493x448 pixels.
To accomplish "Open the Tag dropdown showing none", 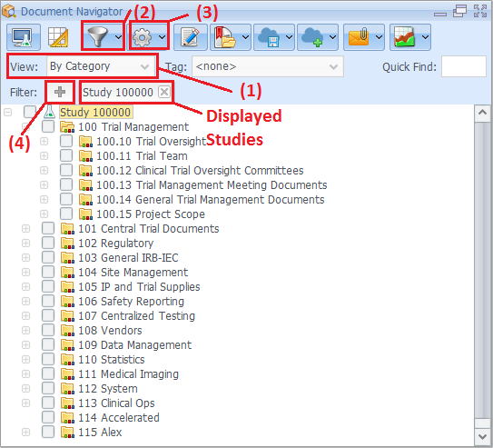I will pos(268,66).
